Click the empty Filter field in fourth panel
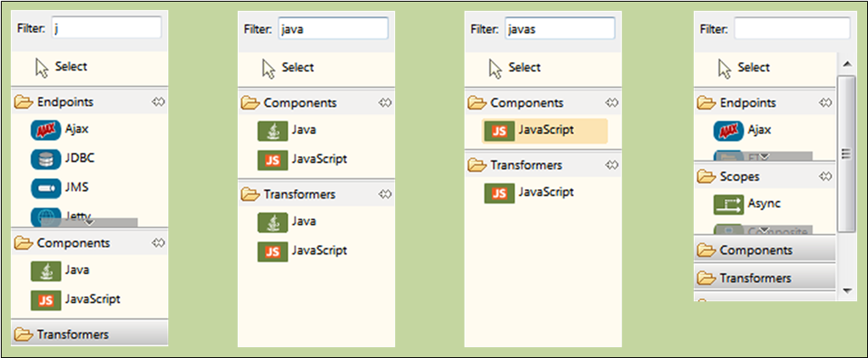The width and height of the screenshot is (868, 358). [x=791, y=29]
